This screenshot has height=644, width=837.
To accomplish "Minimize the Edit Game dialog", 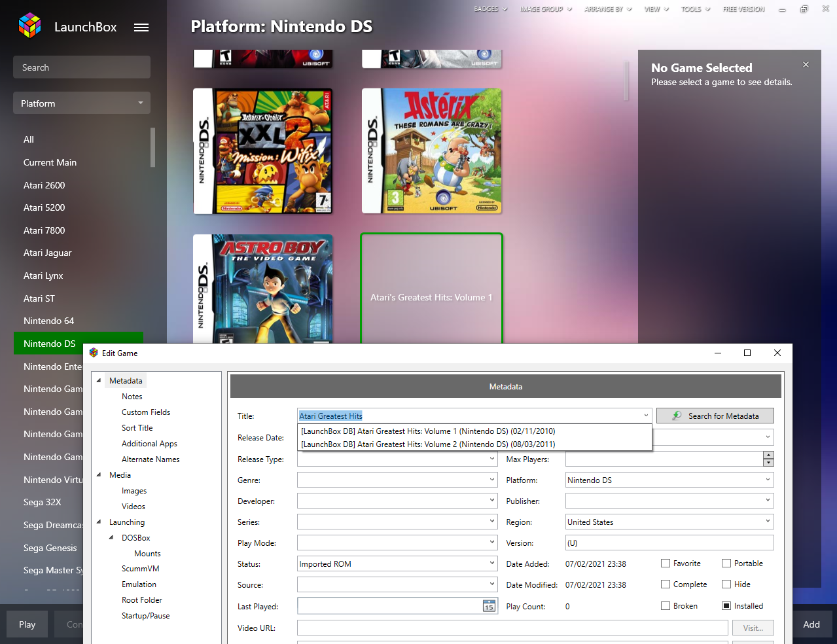I will click(x=718, y=353).
